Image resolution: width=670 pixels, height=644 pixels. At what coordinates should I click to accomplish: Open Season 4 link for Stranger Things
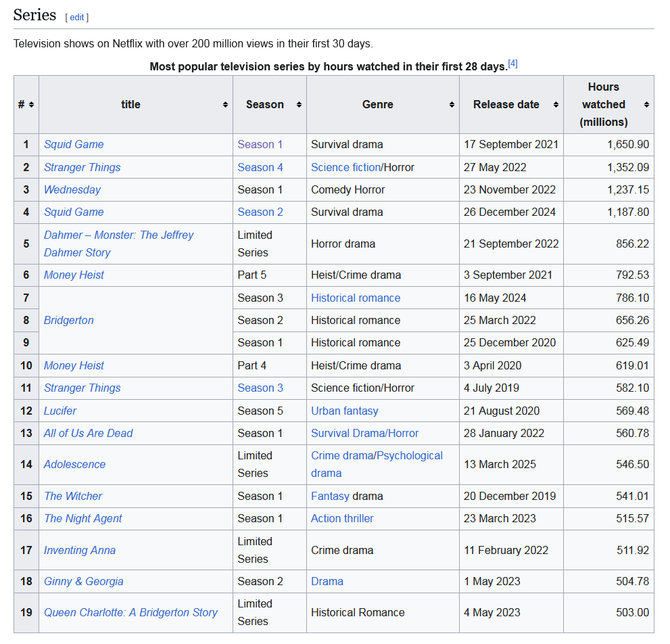pyautogui.click(x=260, y=167)
